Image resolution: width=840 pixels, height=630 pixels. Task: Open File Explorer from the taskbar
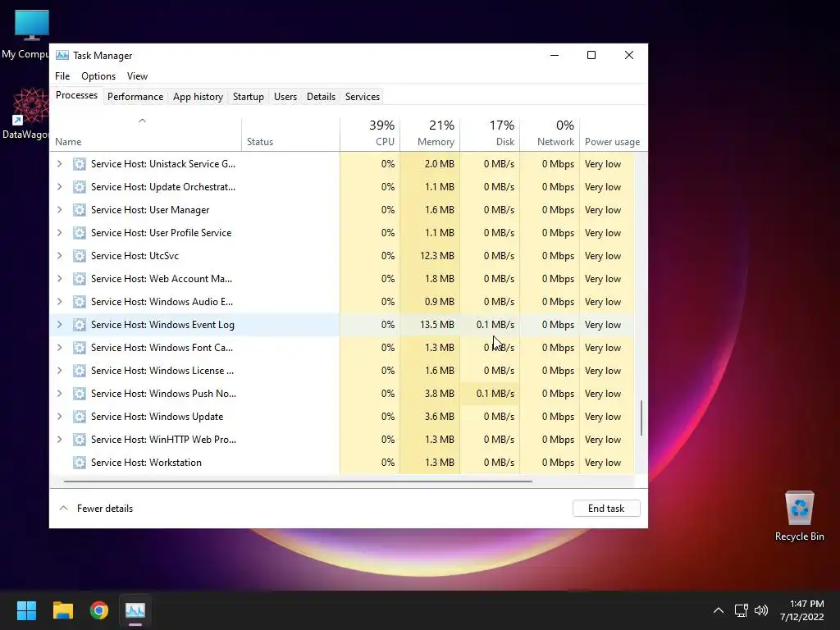click(x=62, y=610)
